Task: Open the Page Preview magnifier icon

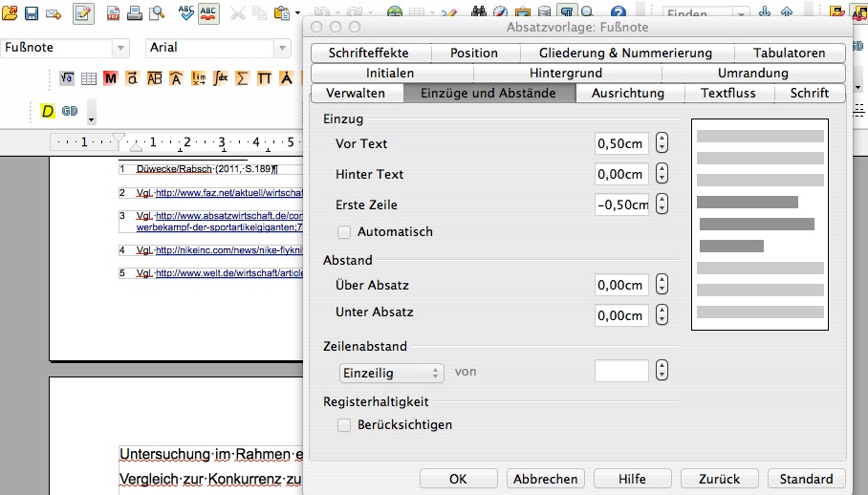Action: click(157, 13)
